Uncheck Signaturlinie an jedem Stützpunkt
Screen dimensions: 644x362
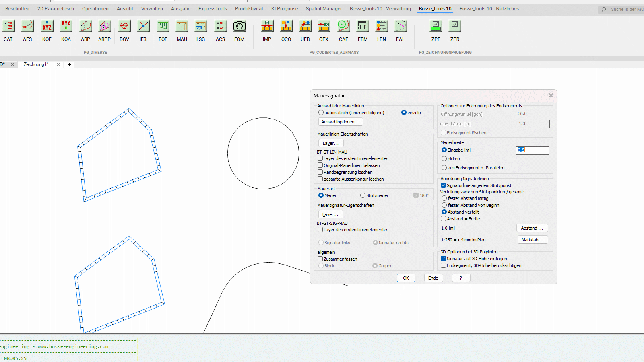444,185
